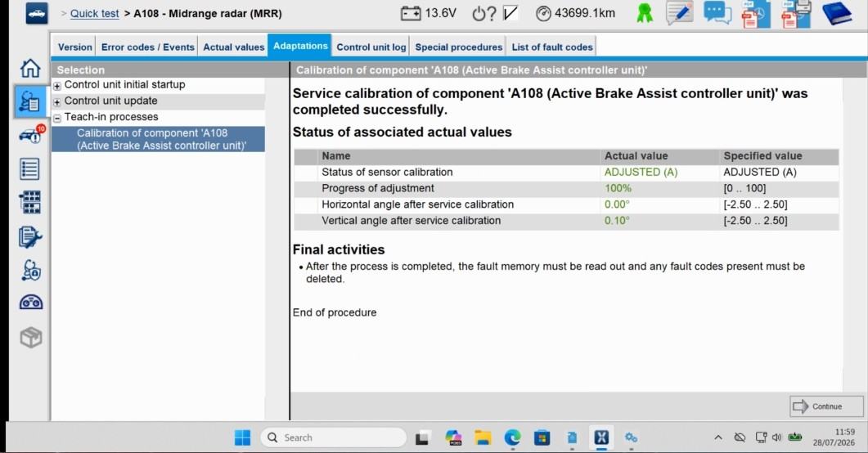Open the stethoscope with lock icon

pos(31,271)
